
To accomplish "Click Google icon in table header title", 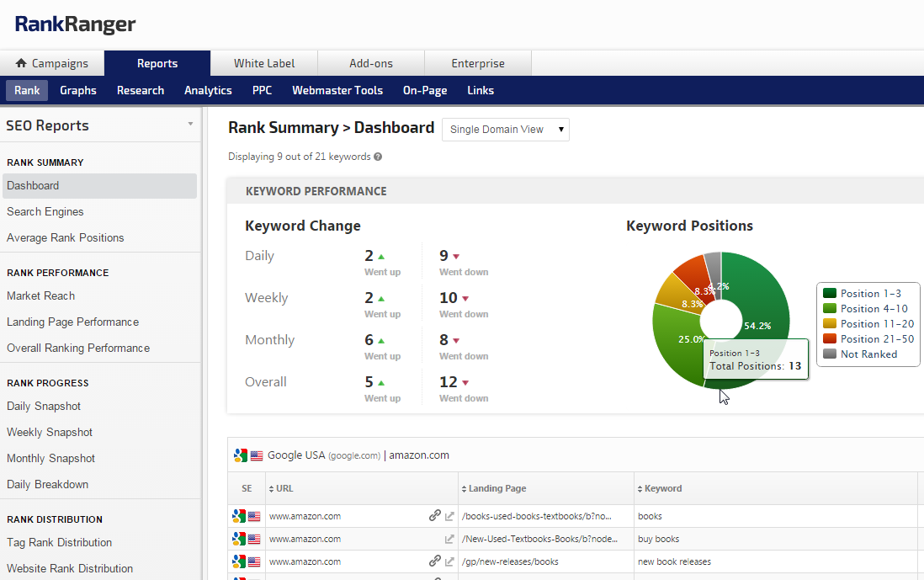I will point(241,455).
